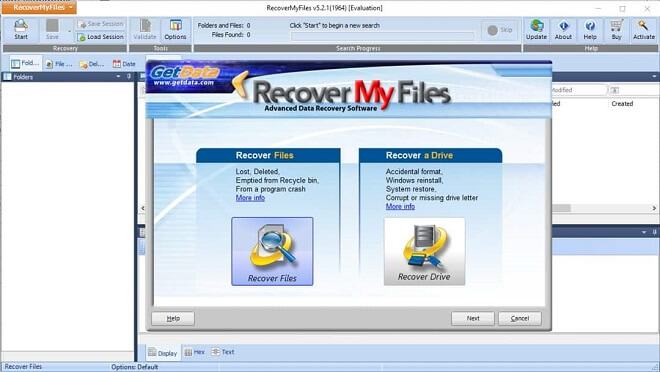Pin the Folders panel toggle
660x372 pixels.
click(x=129, y=77)
